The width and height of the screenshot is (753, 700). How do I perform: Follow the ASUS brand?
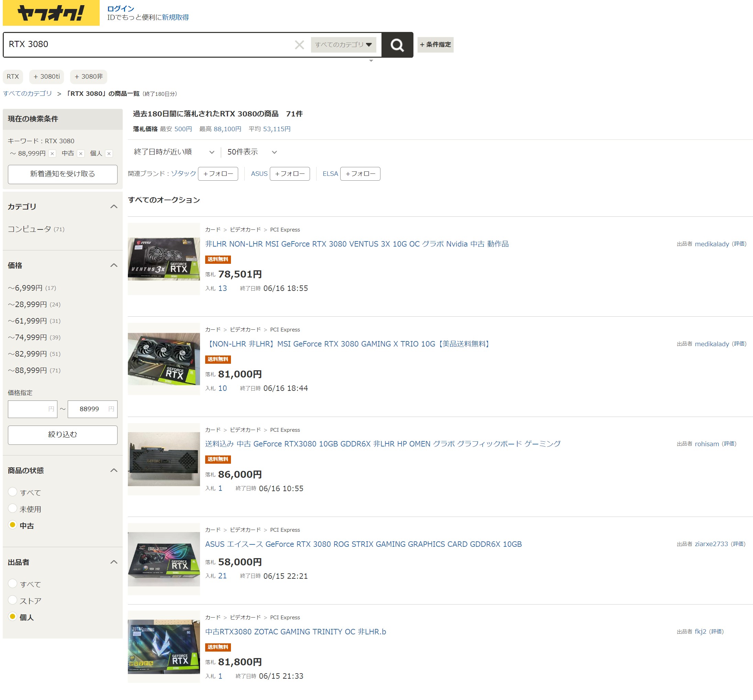click(290, 174)
